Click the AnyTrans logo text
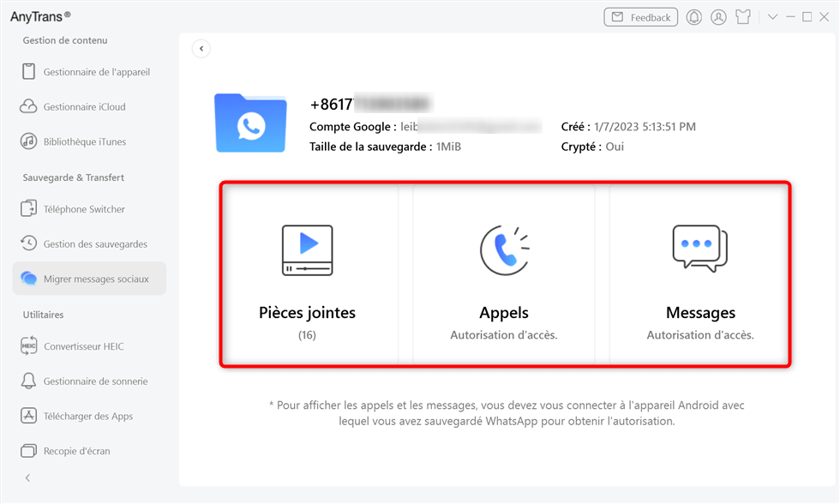Screen dimensions: 840x504 40,16
